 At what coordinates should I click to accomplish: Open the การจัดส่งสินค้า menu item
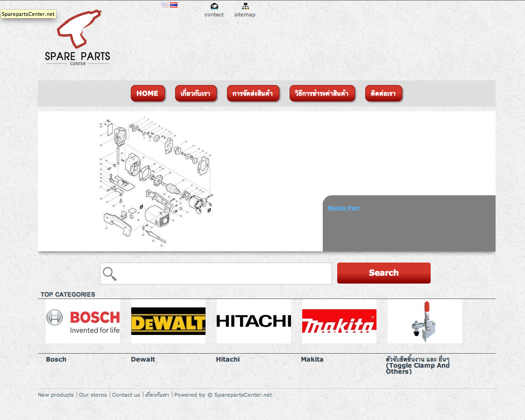point(253,93)
